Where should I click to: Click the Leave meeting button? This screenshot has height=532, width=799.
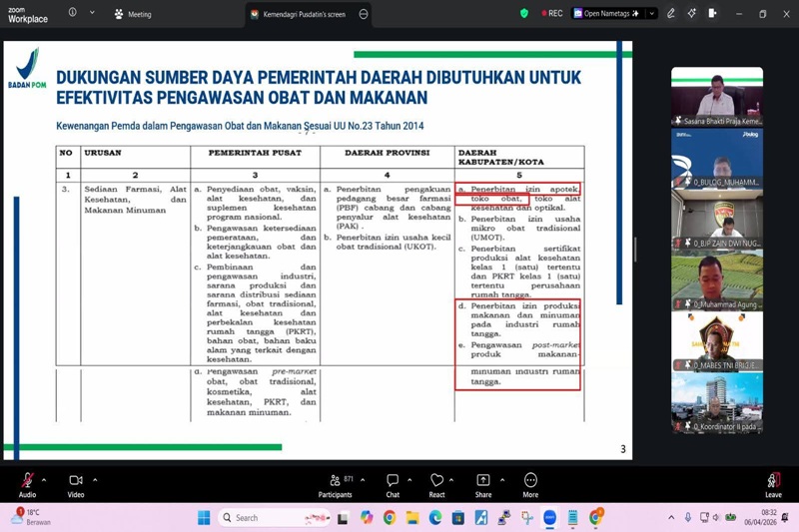tap(773, 482)
